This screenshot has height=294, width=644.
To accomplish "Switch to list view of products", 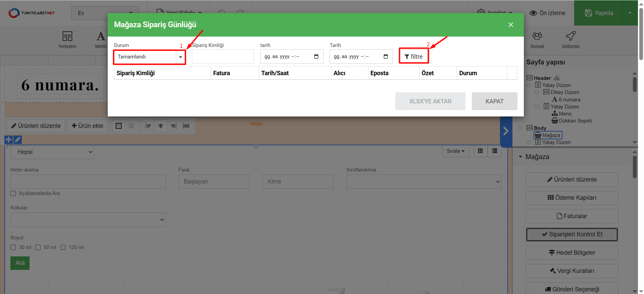I will pos(494,151).
